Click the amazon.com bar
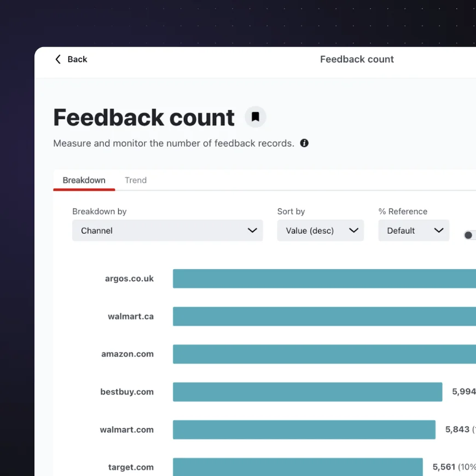 pos(324,354)
